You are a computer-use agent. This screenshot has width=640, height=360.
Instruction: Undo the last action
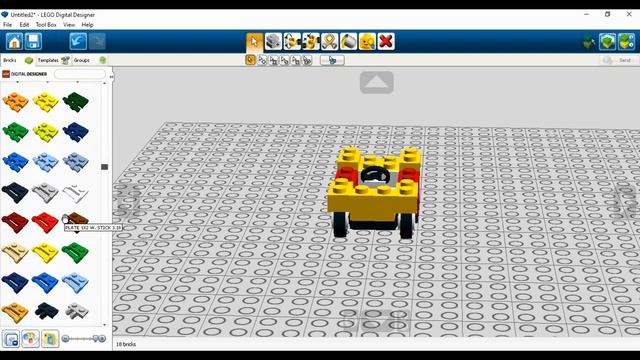[78, 42]
